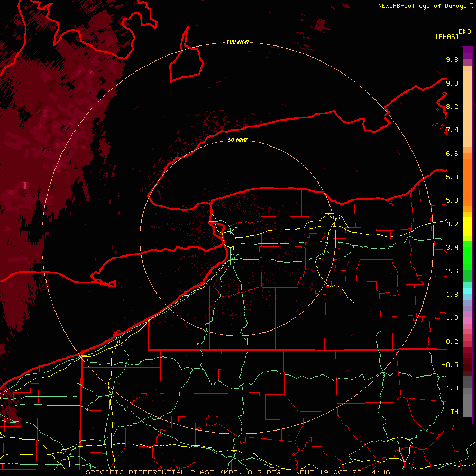Viewport: 476px width, 476px height.
Task: Pick the pink color bar segment
Action: (467, 321)
